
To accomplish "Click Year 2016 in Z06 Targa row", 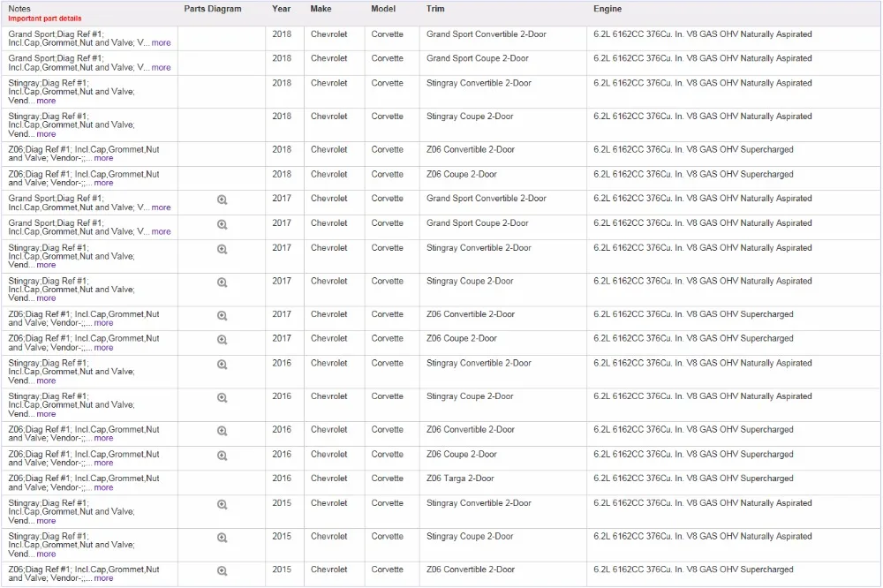I will [282, 479].
